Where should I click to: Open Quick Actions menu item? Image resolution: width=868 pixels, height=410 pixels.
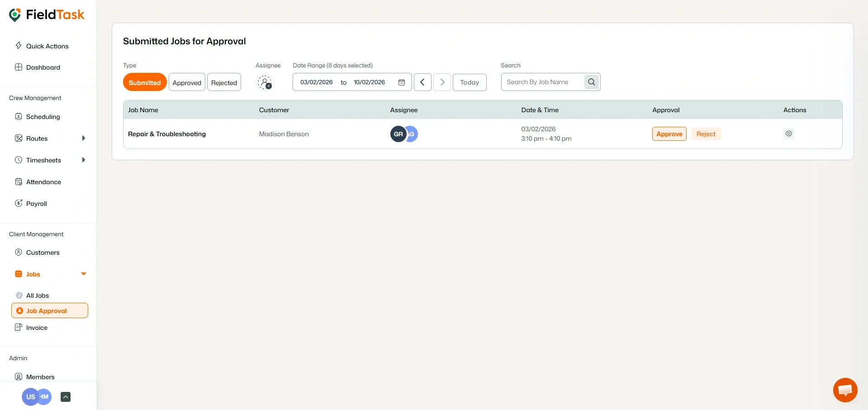click(48, 46)
